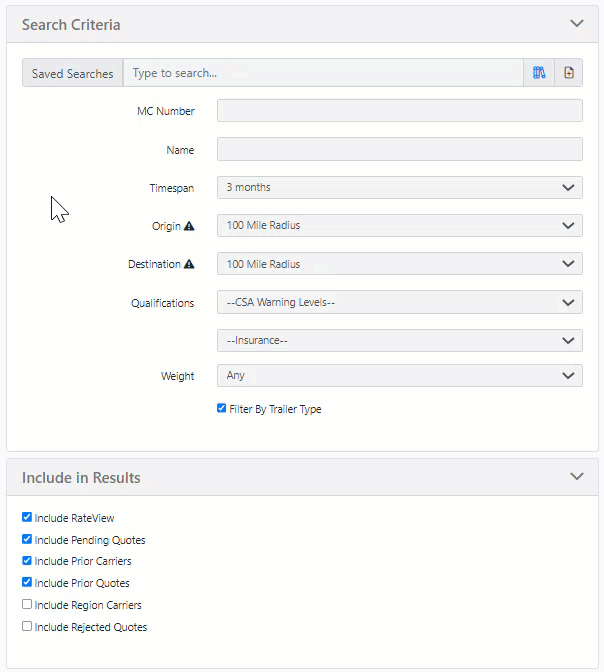Focus the Type to search field
The image size is (604, 672).
pyautogui.click(x=323, y=73)
